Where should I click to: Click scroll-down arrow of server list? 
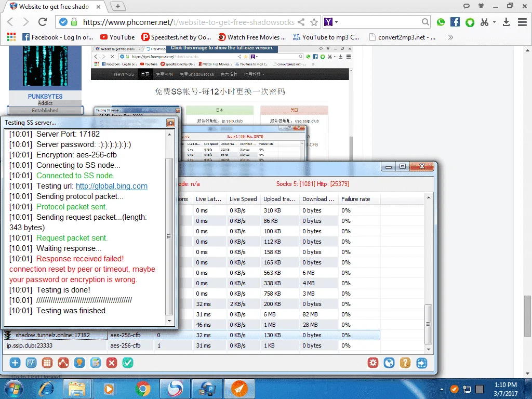pos(429,350)
